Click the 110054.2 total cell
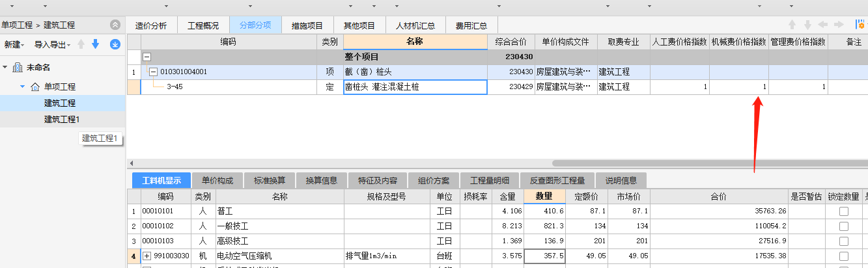This screenshot has width=868, height=268. [x=719, y=226]
